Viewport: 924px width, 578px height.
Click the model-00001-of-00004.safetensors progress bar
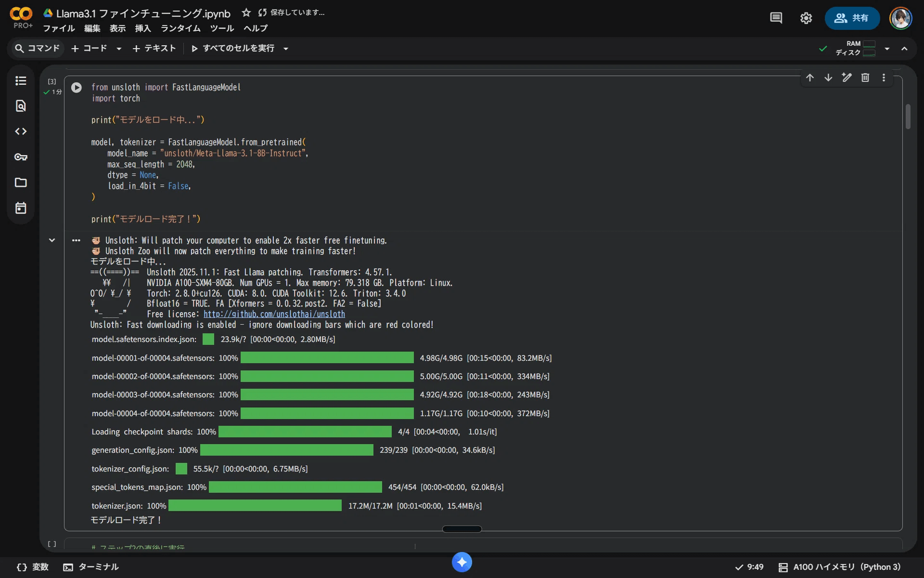pyautogui.click(x=327, y=358)
